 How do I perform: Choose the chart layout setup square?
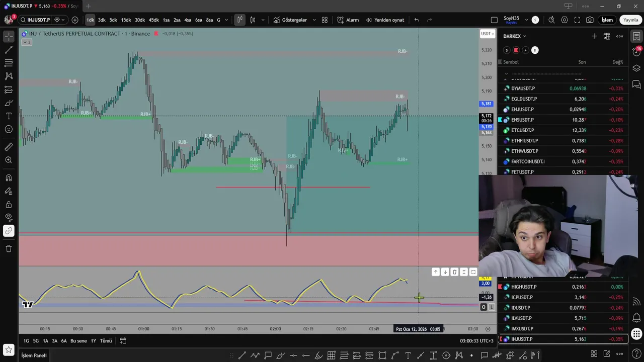494,20
